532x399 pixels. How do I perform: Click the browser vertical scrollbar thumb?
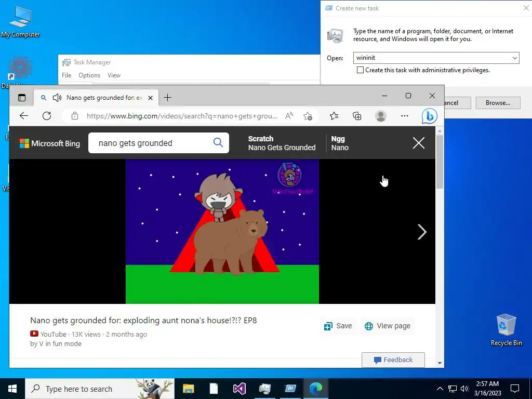tap(440, 162)
